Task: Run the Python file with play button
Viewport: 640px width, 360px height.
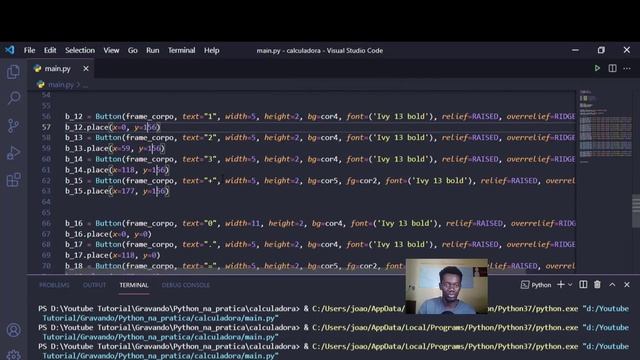Action: 597,68
